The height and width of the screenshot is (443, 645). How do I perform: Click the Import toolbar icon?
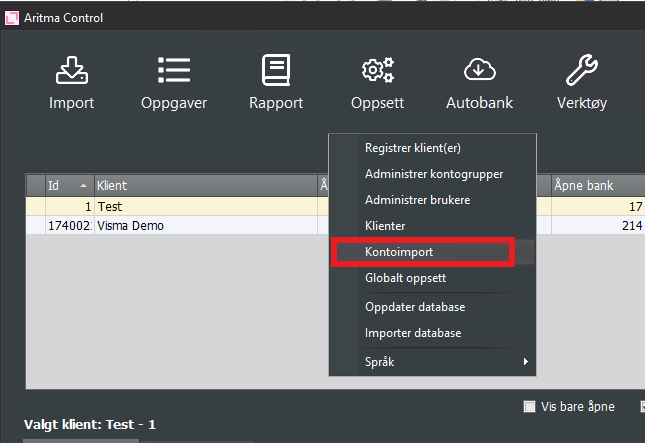coord(71,72)
